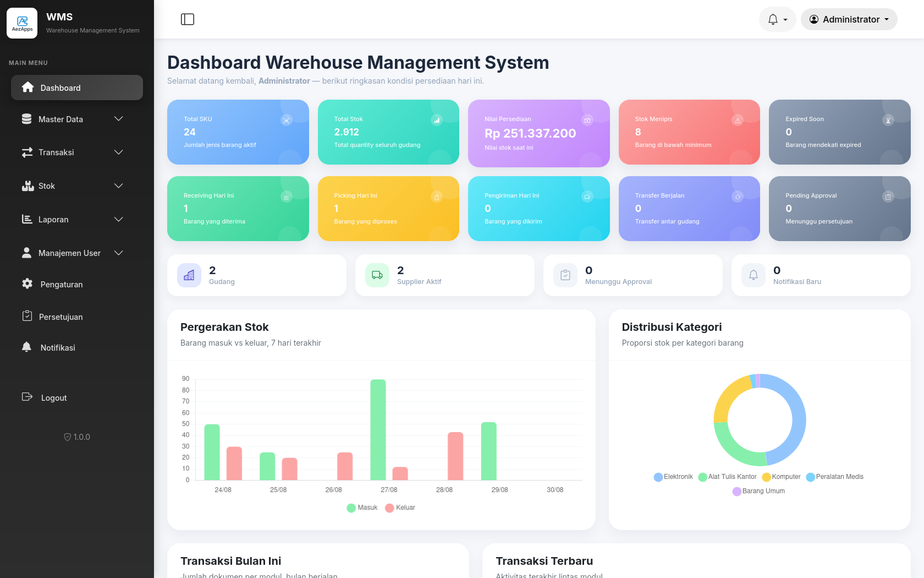Click the Gudang building icon
This screenshot has width=924, height=578.
(x=189, y=275)
